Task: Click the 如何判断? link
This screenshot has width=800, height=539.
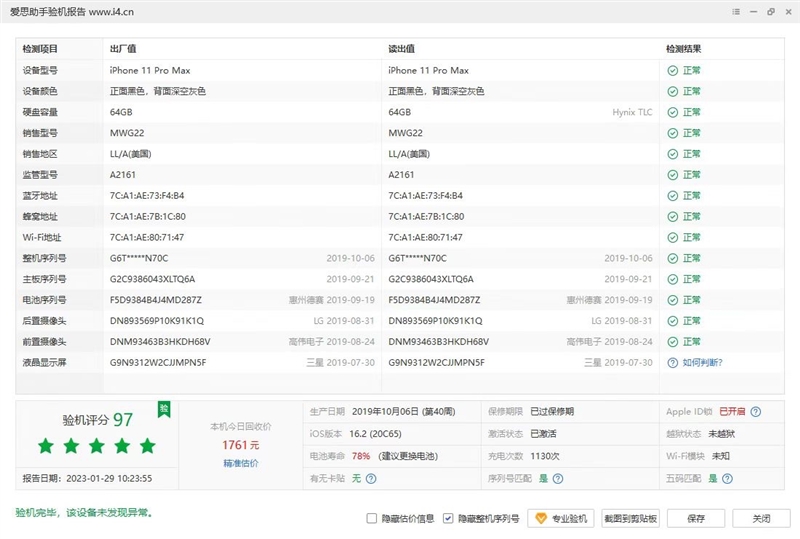Action: pyautogui.click(x=702, y=362)
